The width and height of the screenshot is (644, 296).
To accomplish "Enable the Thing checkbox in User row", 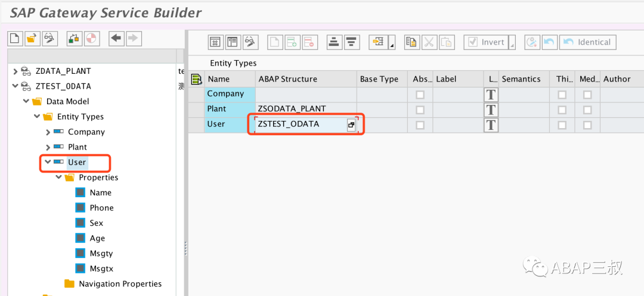I will pyautogui.click(x=562, y=125).
